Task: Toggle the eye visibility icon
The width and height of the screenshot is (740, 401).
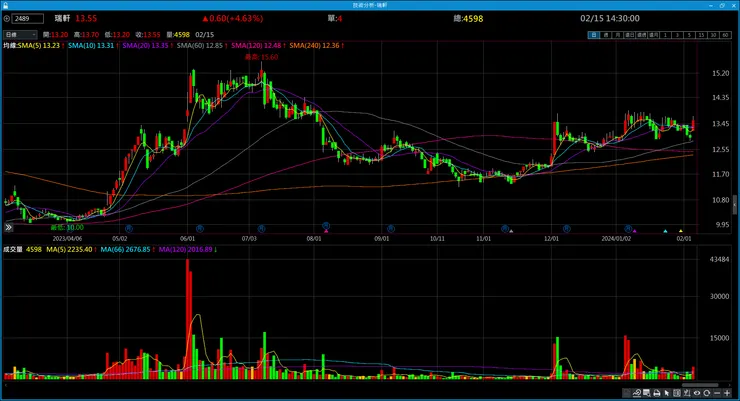Action: [697, 393]
